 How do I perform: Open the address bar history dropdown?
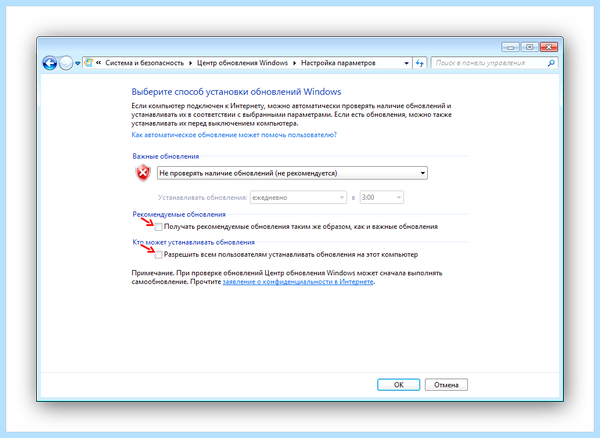pyautogui.click(x=406, y=64)
